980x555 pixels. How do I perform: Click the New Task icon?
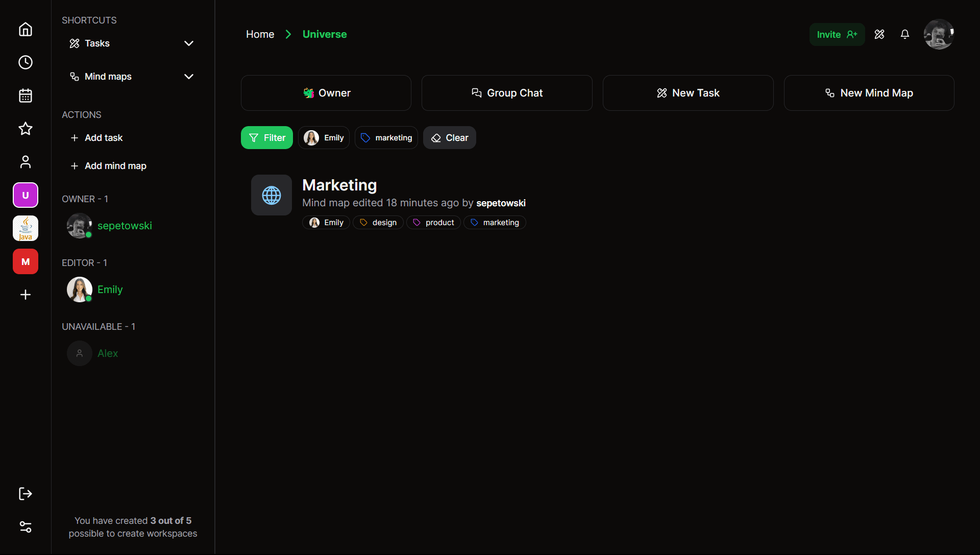pos(661,93)
